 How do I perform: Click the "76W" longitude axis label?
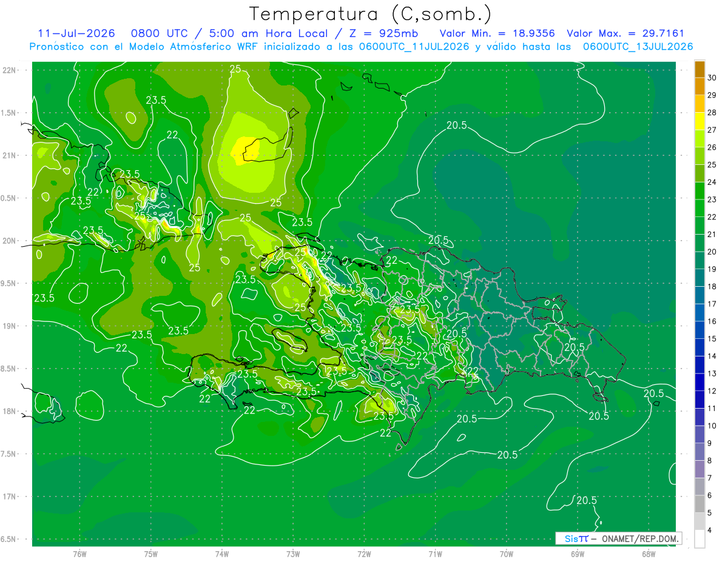(x=79, y=554)
